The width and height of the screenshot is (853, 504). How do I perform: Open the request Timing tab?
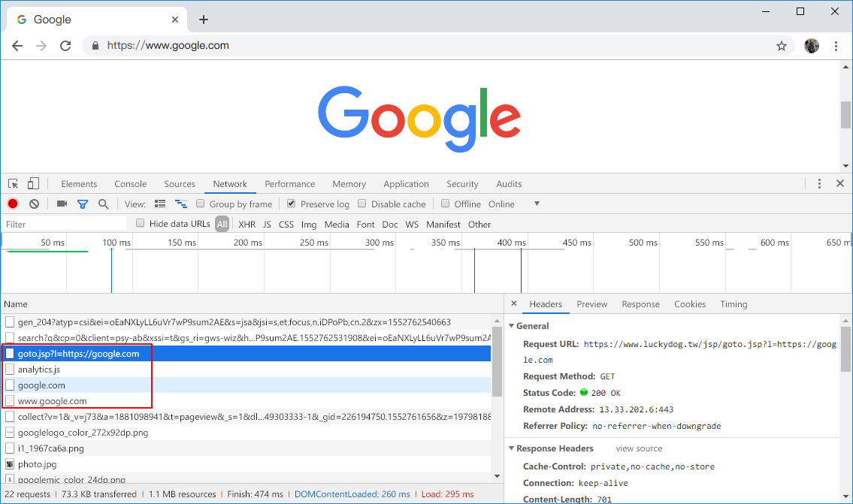point(734,304)
